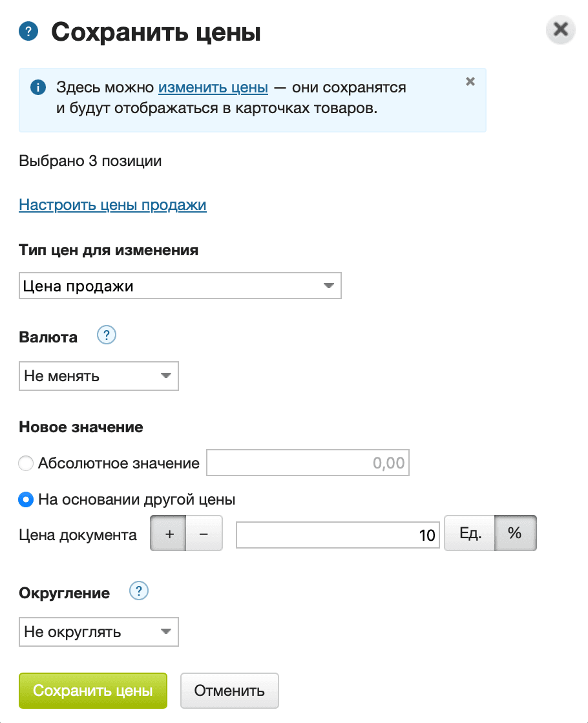Click the Отменить button
The image size is (588, 723).
pyautogui.click(x=229, y=690)
